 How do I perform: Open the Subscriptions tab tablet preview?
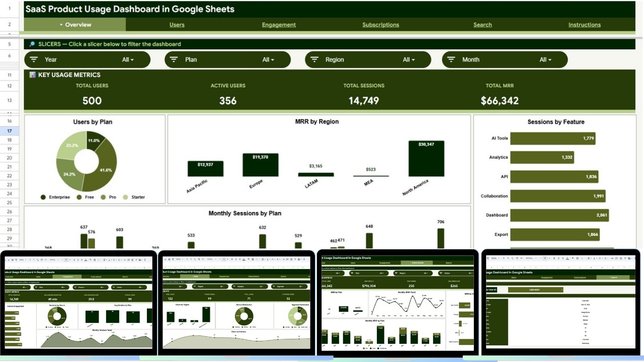click(x=397, y=303)
